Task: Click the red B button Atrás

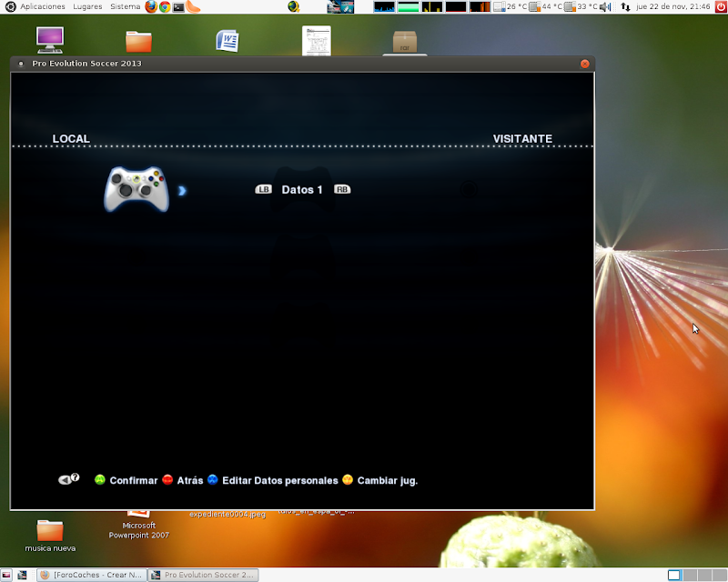Action: 183,480
